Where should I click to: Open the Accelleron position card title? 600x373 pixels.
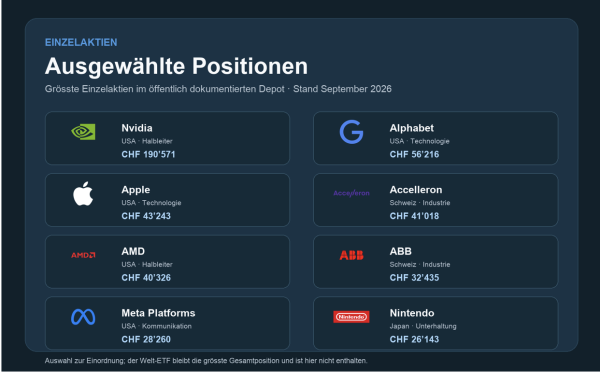(416, 190)
